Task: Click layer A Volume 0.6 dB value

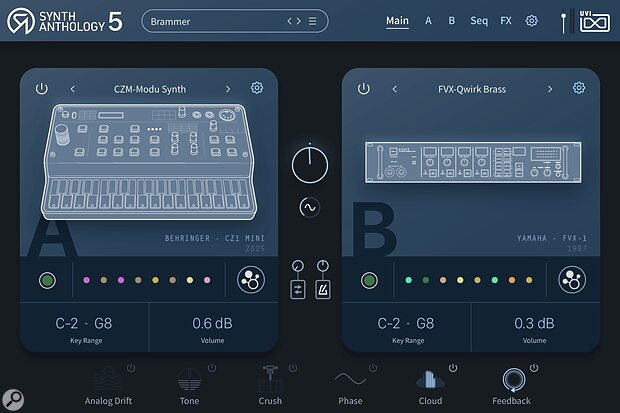Action: point(212,324)
